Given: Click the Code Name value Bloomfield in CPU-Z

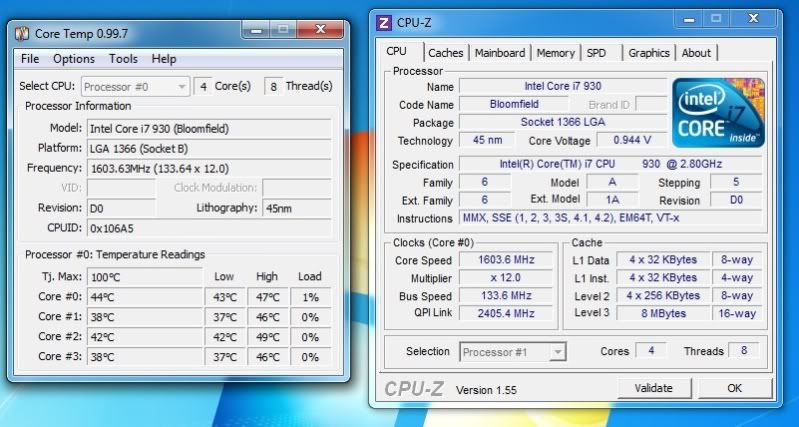Looking at the screenshot, I should (514, 104).
